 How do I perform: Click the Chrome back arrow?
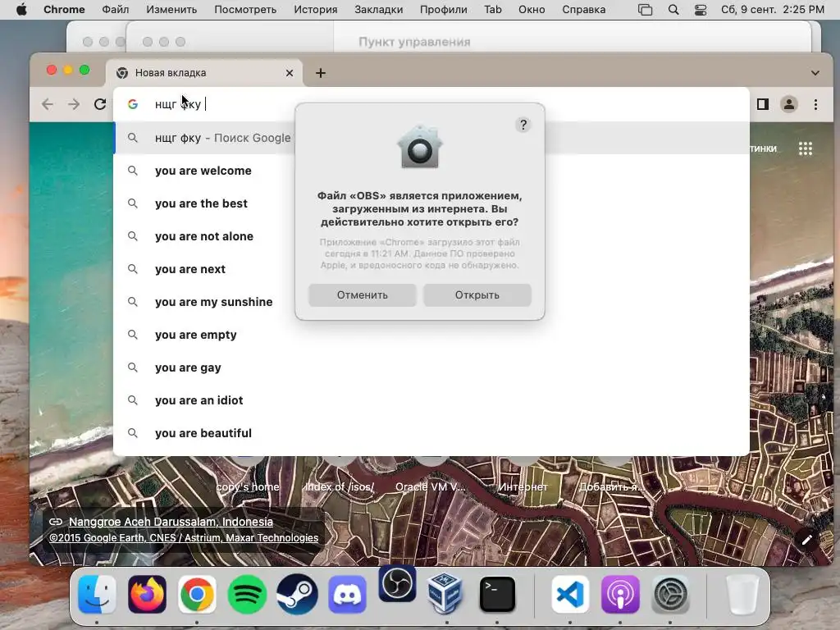point(48,104)
